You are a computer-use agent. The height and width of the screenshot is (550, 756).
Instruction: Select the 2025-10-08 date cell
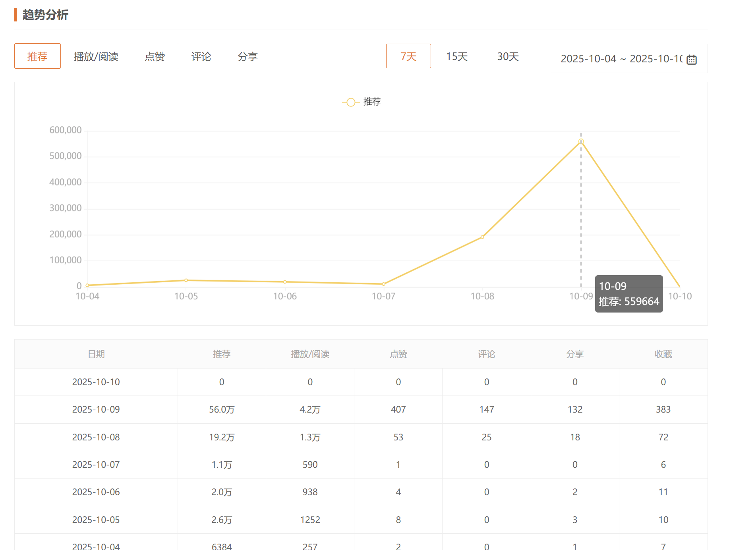[x=96, y=437]
